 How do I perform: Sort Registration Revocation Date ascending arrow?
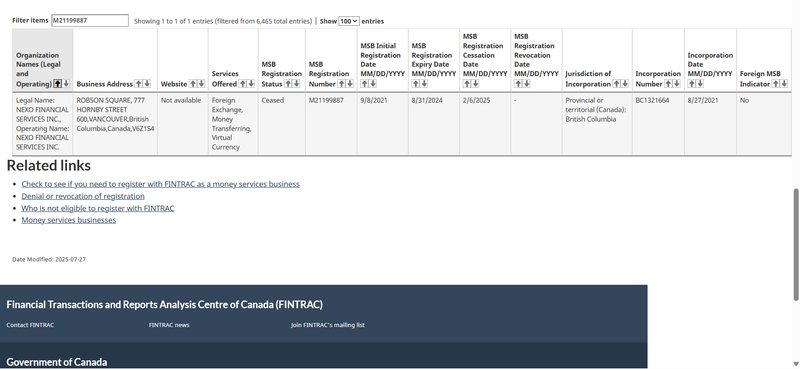pyautogui.click(x=518, y=84)
